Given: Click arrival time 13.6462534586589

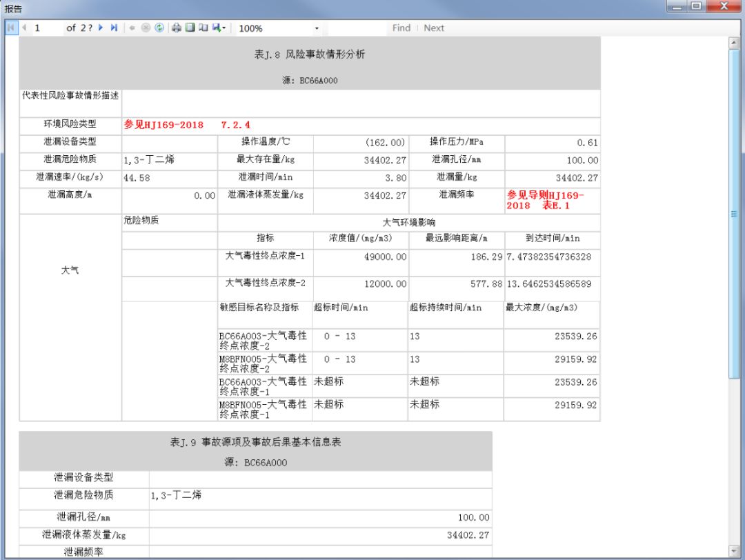Looking at the screenshot, I should click(x=549, y=284).
